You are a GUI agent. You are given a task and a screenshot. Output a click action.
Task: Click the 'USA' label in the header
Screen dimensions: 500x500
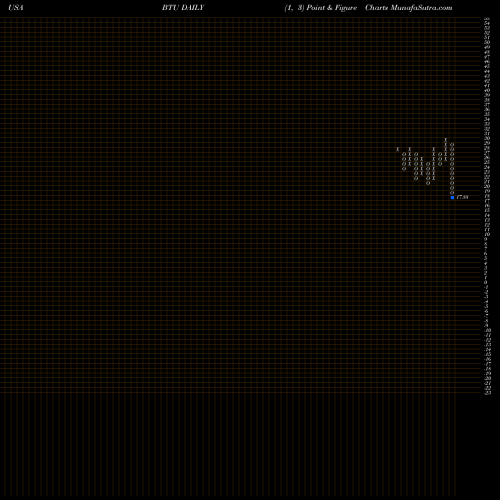(16, 8)
